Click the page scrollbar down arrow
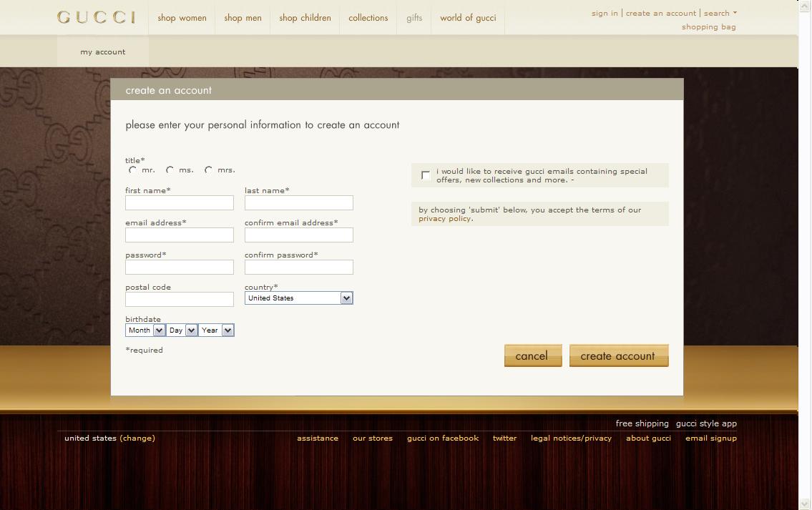 click(805, 504)
